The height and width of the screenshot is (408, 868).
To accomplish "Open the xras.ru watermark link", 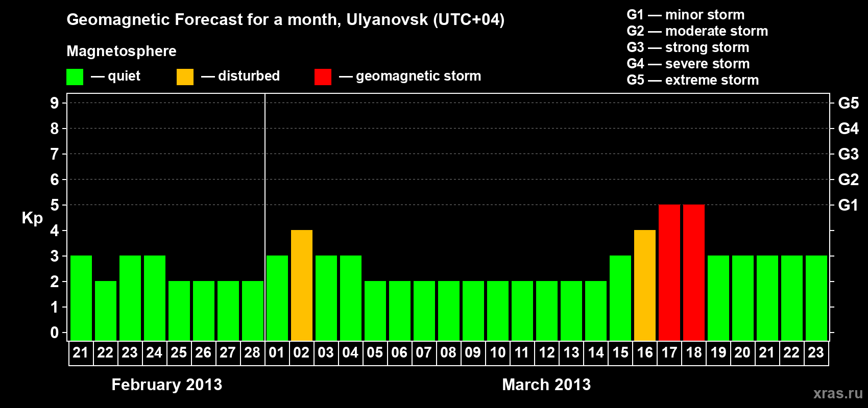I will click(x=838, y=393).
